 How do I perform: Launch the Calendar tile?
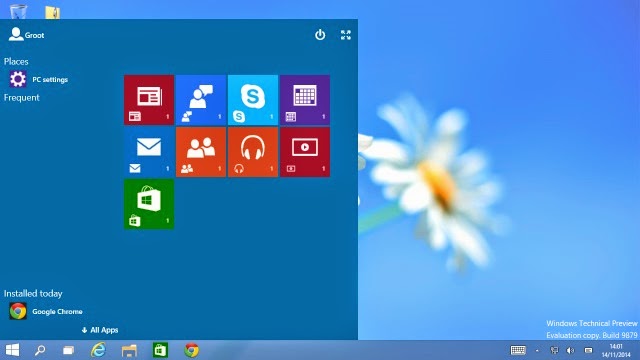305,100
